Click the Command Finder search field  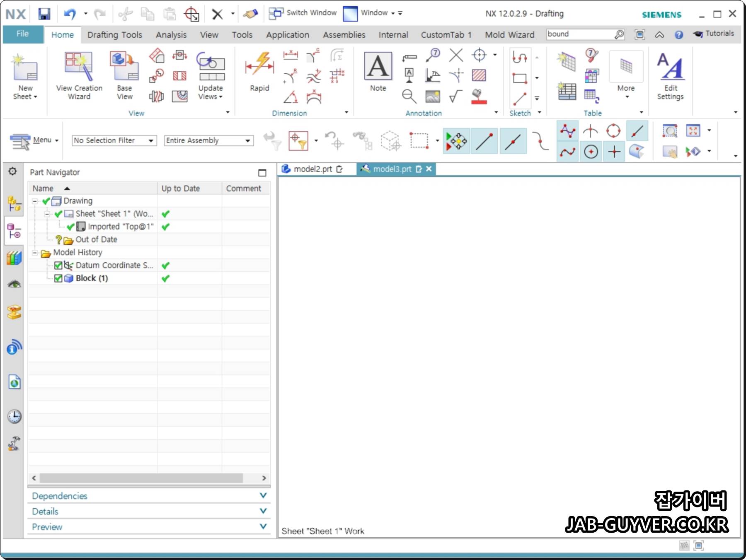coord(580,34)
